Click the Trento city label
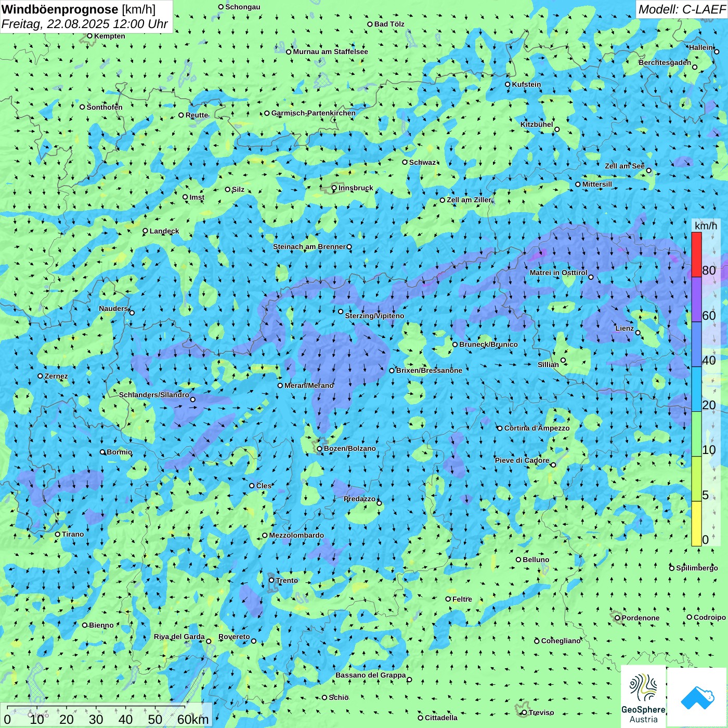Viewport: 728px width, 728px height. click(287, 580)
